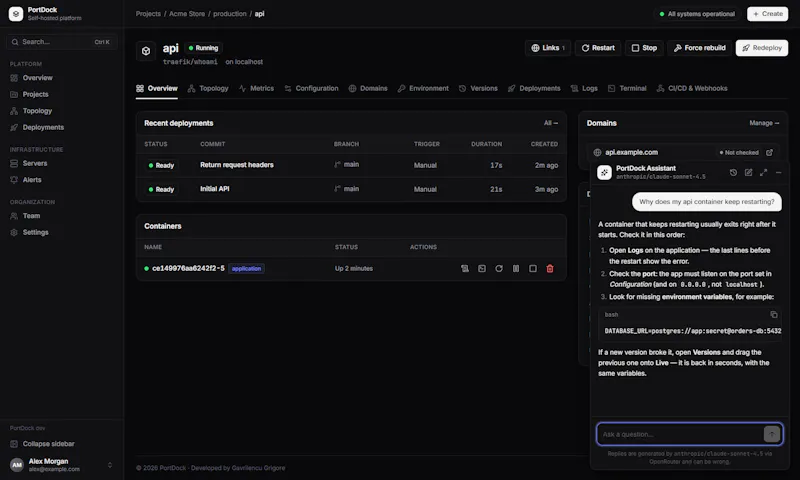Expand Alex Morgan account menu
Image resolution: width=800 pixels, height=480 pixels.
61,465
